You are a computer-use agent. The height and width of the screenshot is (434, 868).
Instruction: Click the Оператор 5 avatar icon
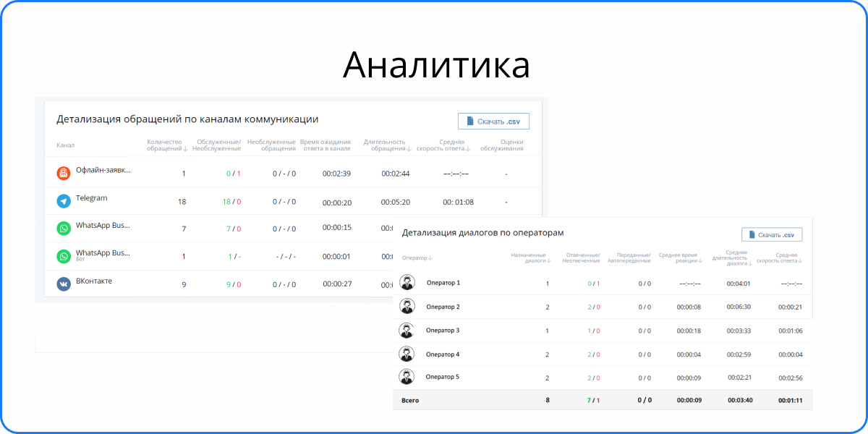coord(407,377)
